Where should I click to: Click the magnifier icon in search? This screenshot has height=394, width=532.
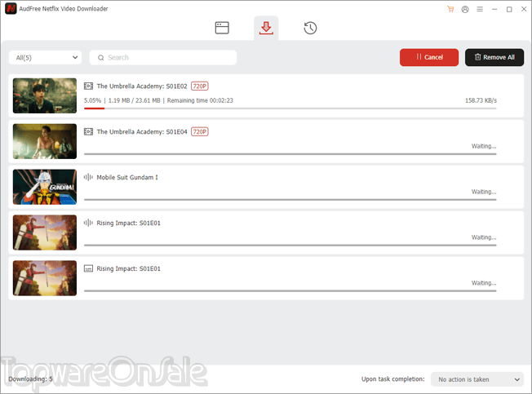pos(100,58)
